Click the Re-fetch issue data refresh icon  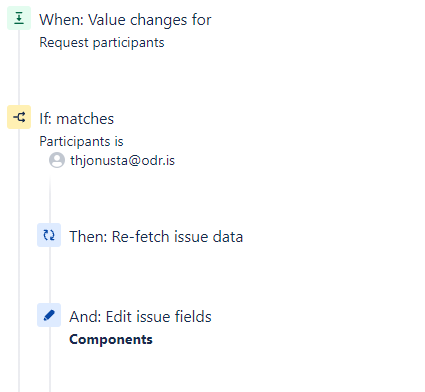[49, 235]
